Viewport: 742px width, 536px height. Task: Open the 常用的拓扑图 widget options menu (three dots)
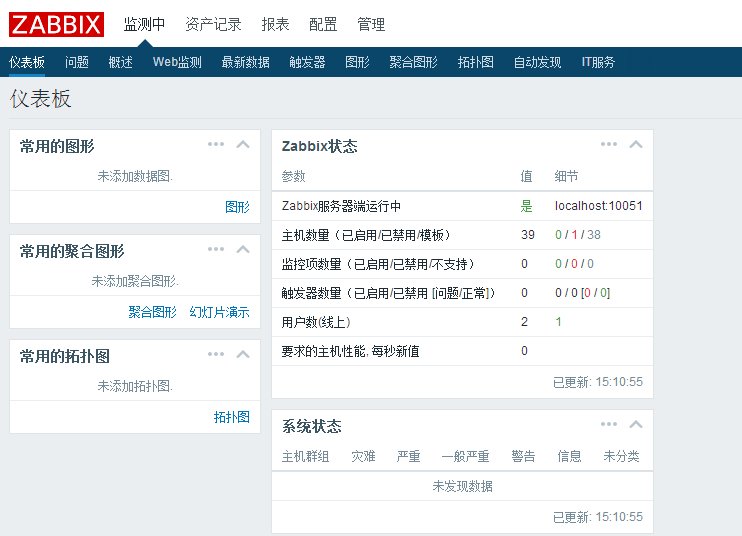pos(216,354)
